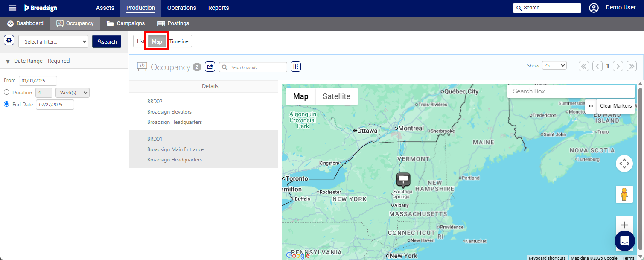The image size is (644, 260).
Task: Click Clear Markers button
Action: click(x=616, y=106)
